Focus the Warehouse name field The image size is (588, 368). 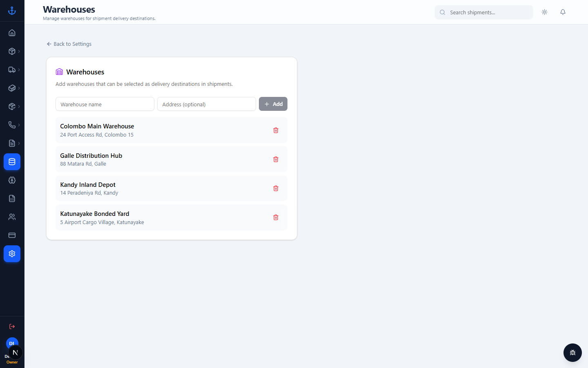[105, 104]
